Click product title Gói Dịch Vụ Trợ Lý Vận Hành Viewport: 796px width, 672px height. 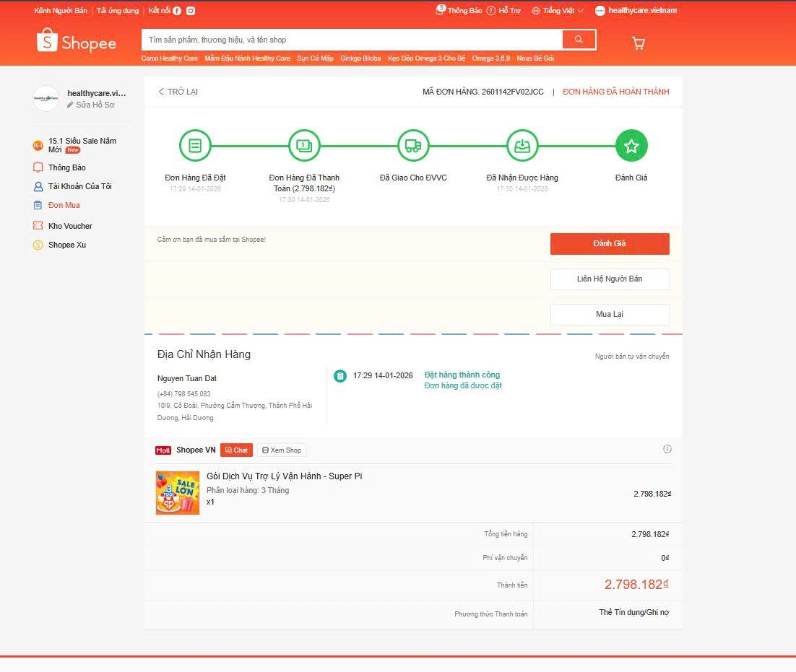coord(285,476)
